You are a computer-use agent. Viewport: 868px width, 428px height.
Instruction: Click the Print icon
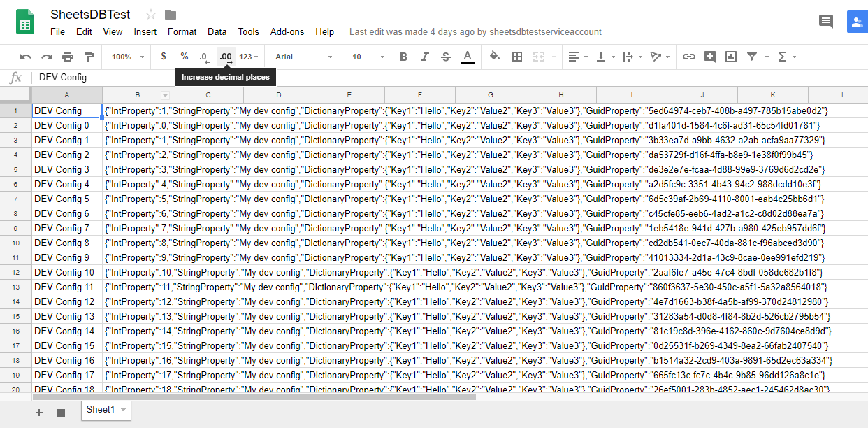click(68, 57)
